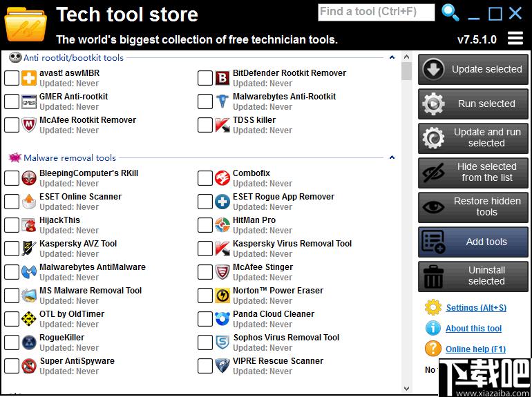Open the Settings (Alt+S) link

(x=476, y=308)
